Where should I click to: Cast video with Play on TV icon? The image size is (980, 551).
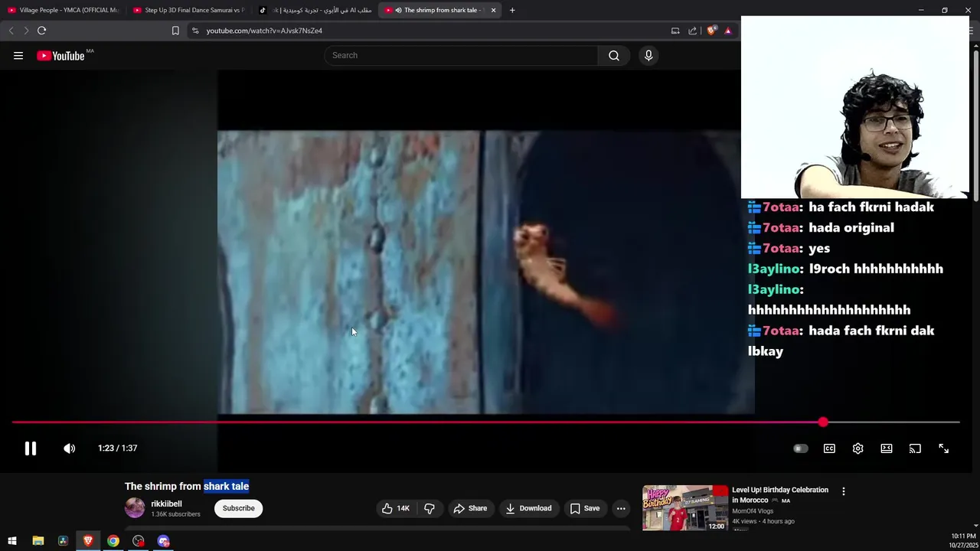point(915,448)
